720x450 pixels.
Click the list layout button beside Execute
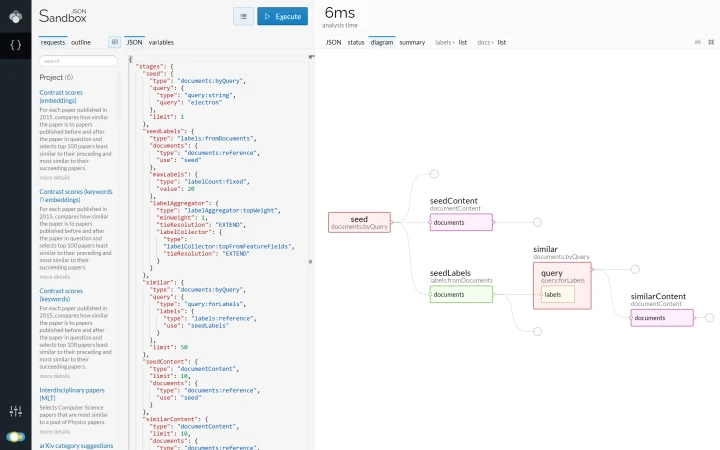tap(243, 17)
